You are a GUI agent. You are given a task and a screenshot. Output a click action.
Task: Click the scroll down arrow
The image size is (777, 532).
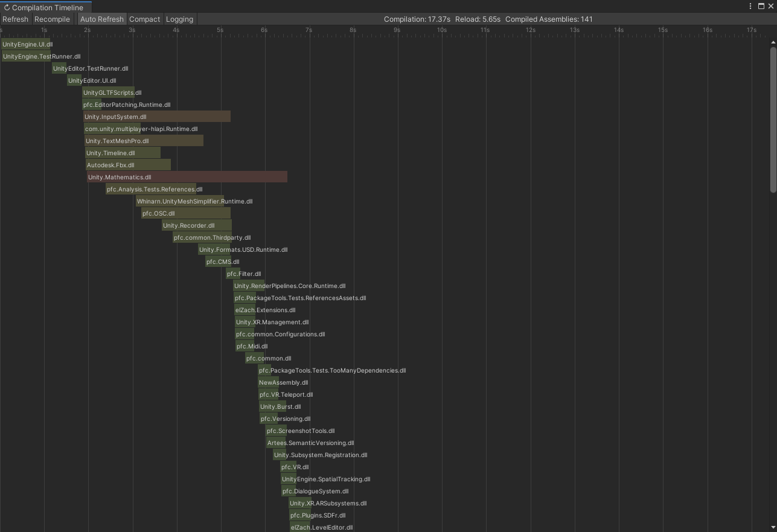point(773,527)
